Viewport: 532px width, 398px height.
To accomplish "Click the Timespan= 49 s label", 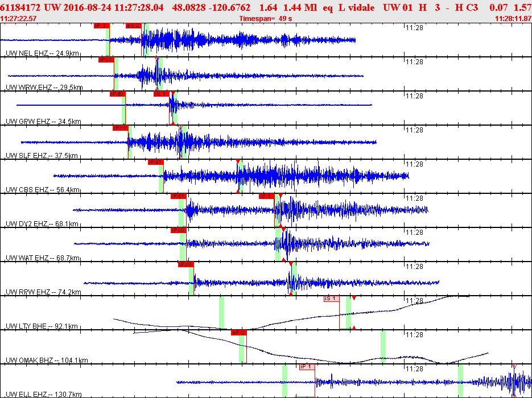I will [x=266, y=19].
